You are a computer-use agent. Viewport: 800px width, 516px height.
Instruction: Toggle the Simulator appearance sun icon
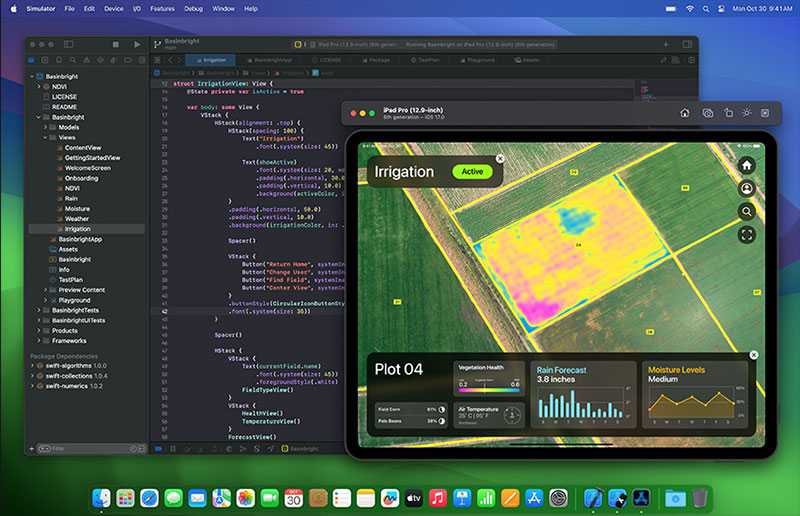coord(748,113)
